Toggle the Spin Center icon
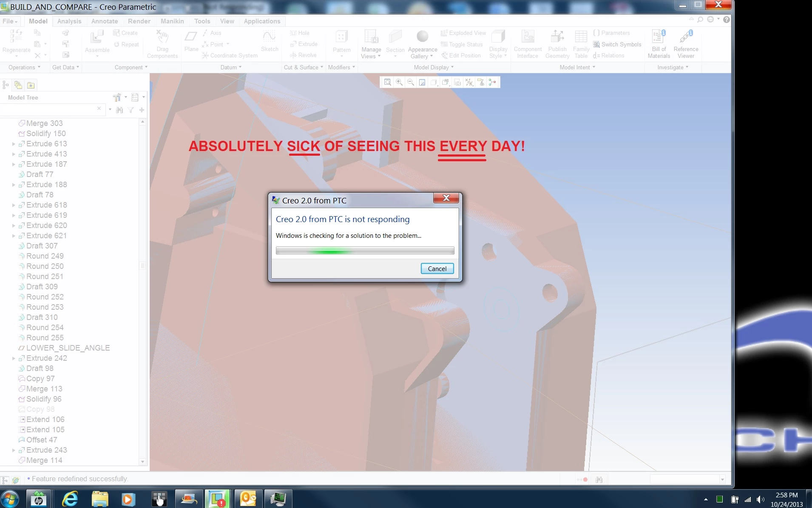The image size is (812, 508). (x=492, y=82)
